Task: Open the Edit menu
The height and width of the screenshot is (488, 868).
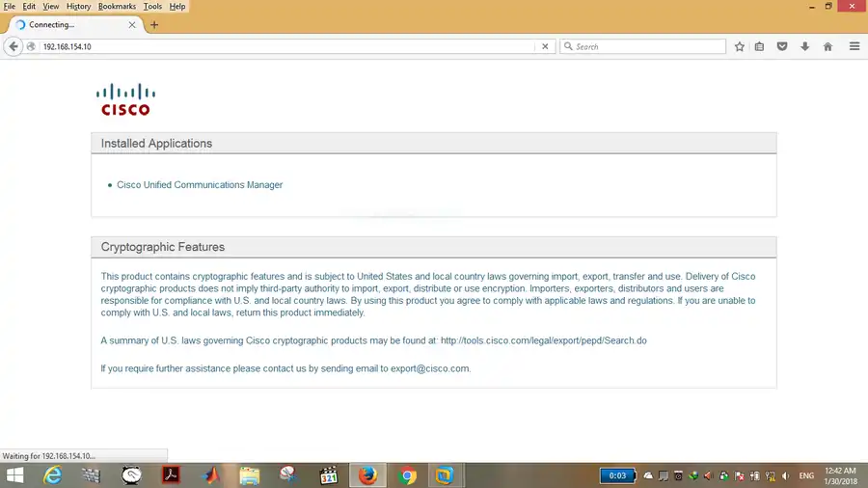Action: click(29, 6)
